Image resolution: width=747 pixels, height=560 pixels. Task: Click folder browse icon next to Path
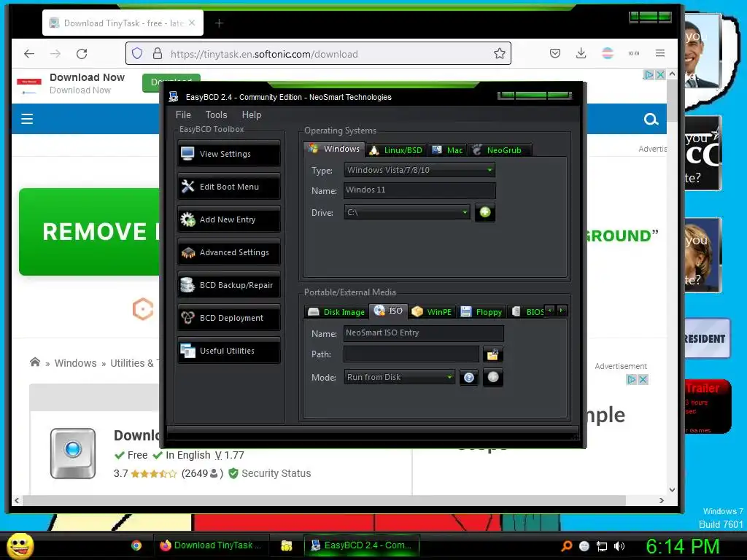492,354
